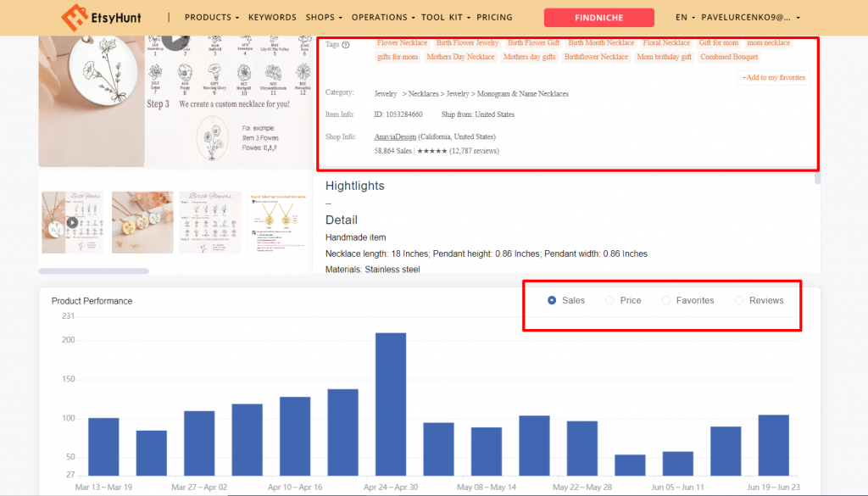Select the Sales radio button
The width and height of the screenshot is (868, 496).
tap(553, 300)
